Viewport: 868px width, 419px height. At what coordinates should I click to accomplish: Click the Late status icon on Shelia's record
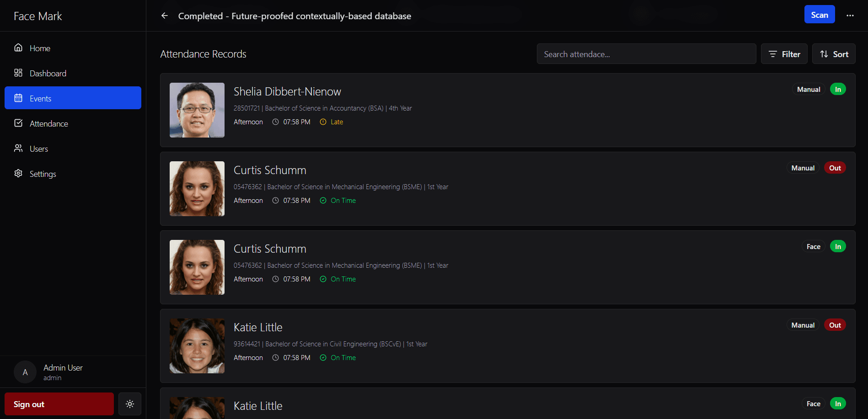pyautogui.click(x=323, y=122)
